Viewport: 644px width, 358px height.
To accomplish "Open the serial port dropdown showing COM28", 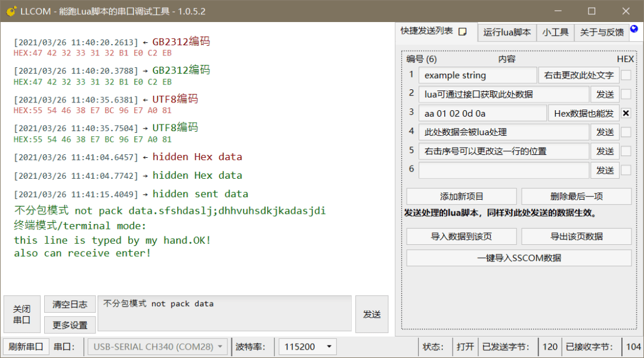I will [157, 346].
